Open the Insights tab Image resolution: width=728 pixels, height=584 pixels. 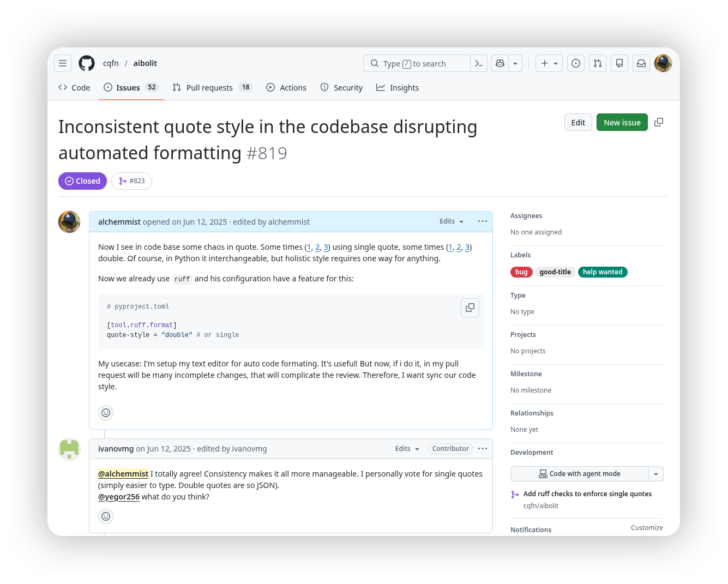tap(398, 88)
